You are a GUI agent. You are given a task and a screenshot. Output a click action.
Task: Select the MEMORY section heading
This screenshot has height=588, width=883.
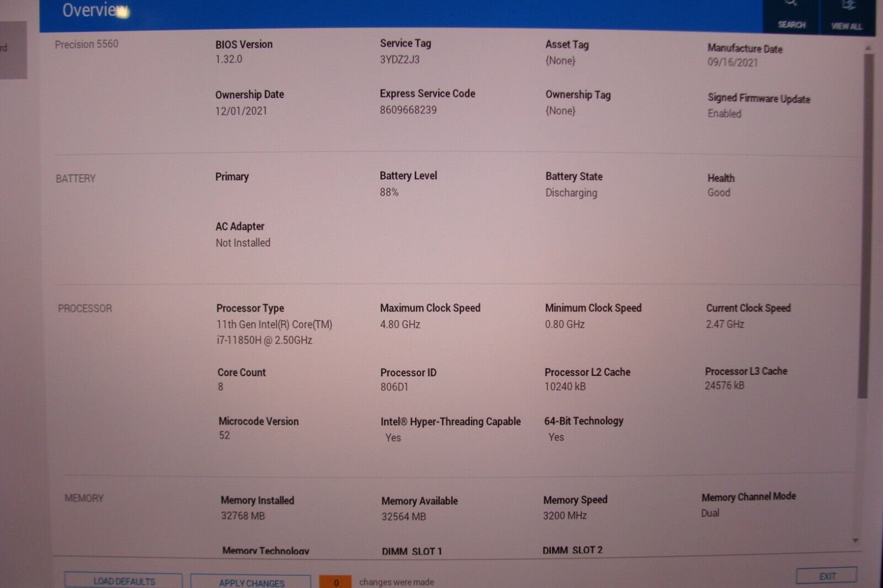point(84,498)
